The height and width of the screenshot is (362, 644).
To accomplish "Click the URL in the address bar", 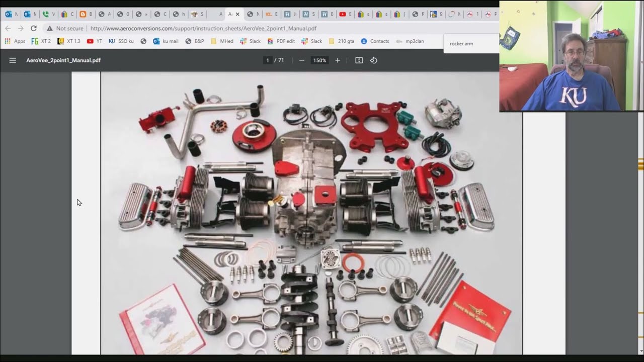I will (x=203, y=29).
